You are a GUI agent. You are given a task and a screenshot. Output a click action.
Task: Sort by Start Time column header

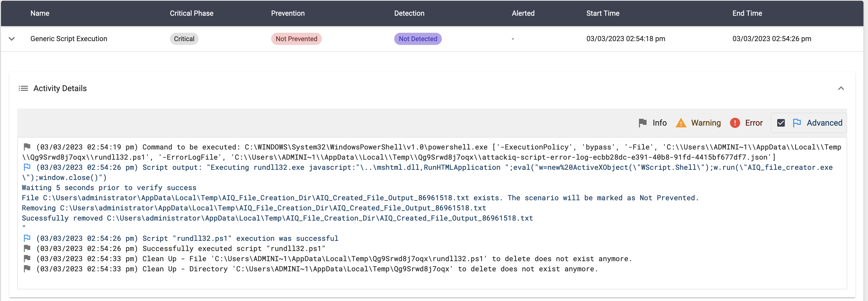click(x=602, y=13)
